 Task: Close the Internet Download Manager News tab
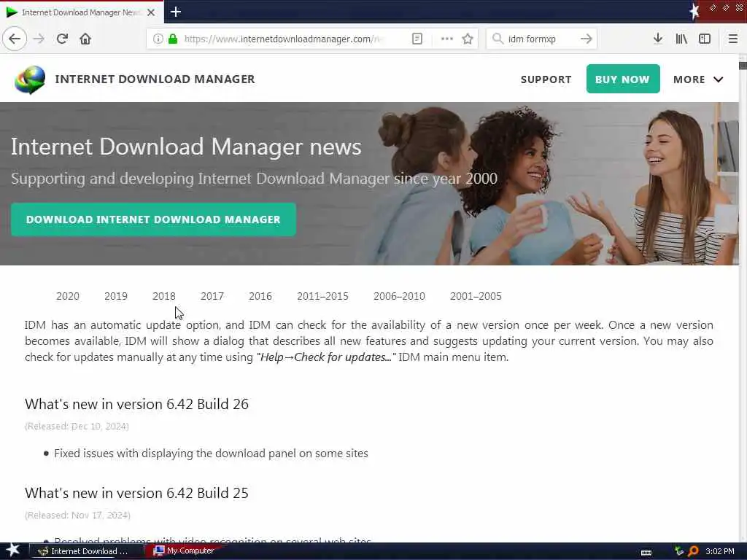coord(151,12)
